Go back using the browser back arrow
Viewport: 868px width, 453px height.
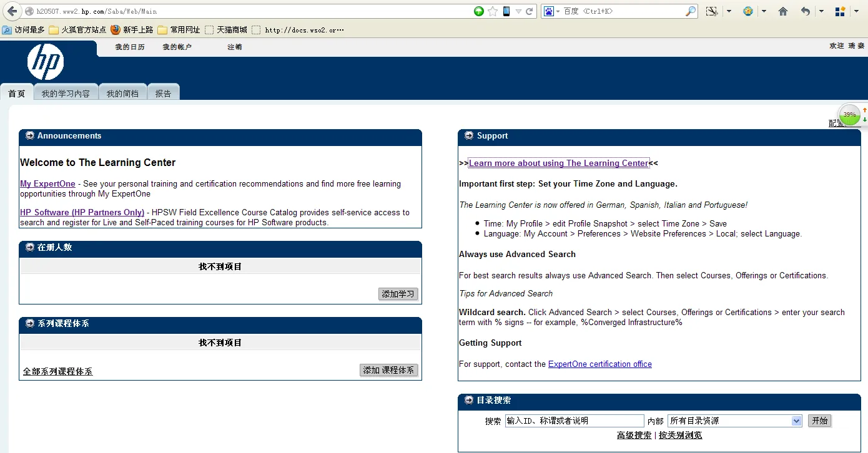(x=12, y=11)
